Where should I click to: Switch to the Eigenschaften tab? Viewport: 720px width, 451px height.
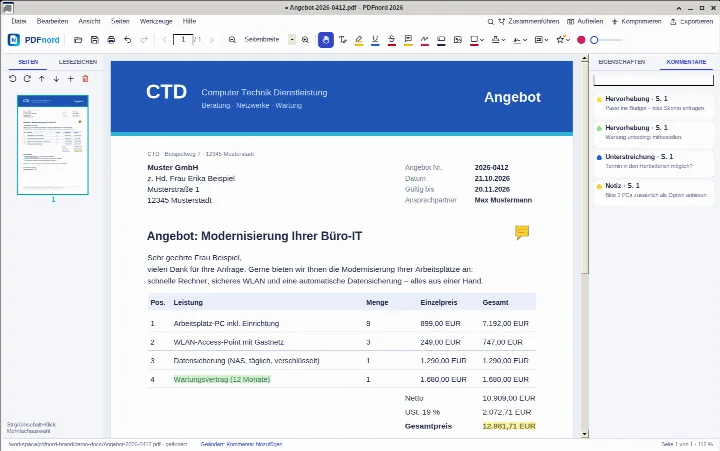pyautogui.click(x=622, y=62)
